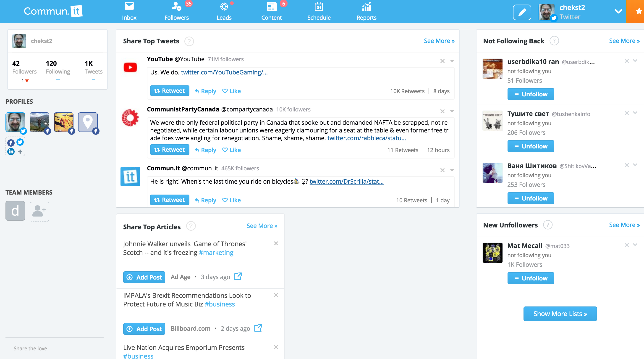644x359 pixels.
Task: Expand options for Mat Mecall
Action: (635, 245)
